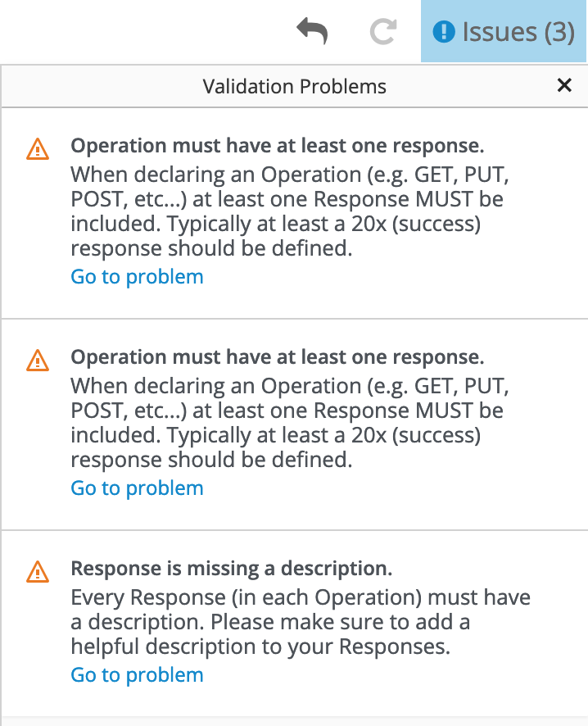Go to problem for first operation issue
The height and width of the screenshot is (726, 588).
(137, 277)
